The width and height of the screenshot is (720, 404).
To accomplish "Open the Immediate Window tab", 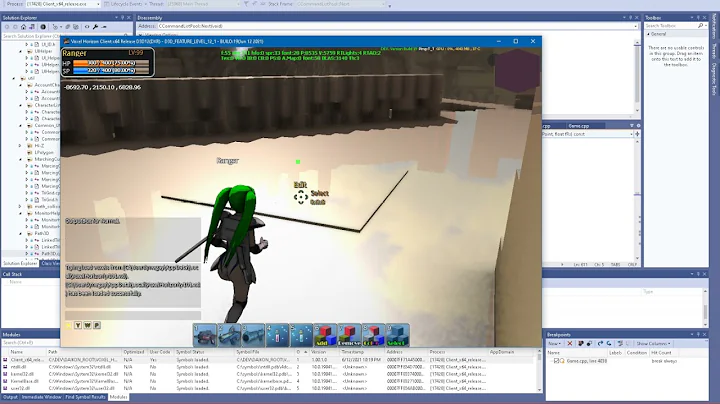I will point(41,397).
